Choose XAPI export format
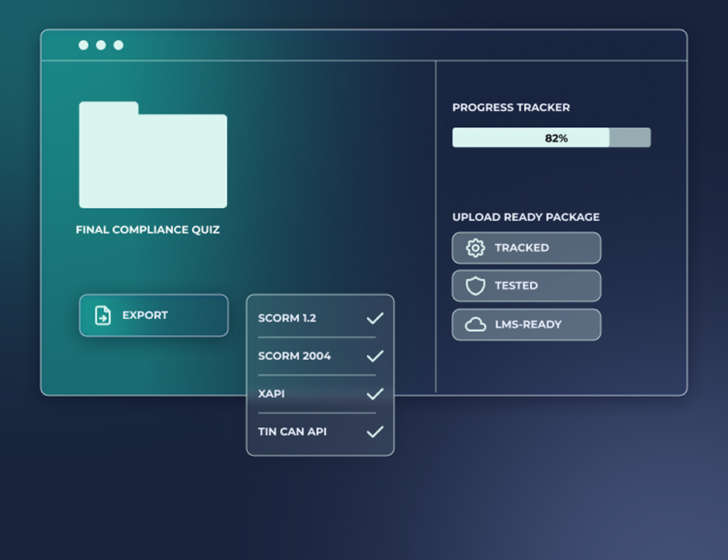 tap(271, 394)
